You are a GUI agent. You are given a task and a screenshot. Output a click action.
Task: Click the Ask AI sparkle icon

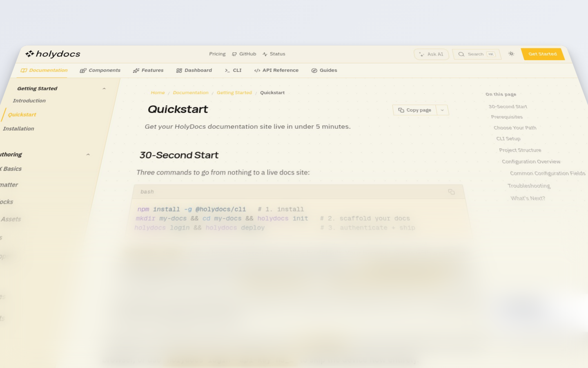[422, 54]
